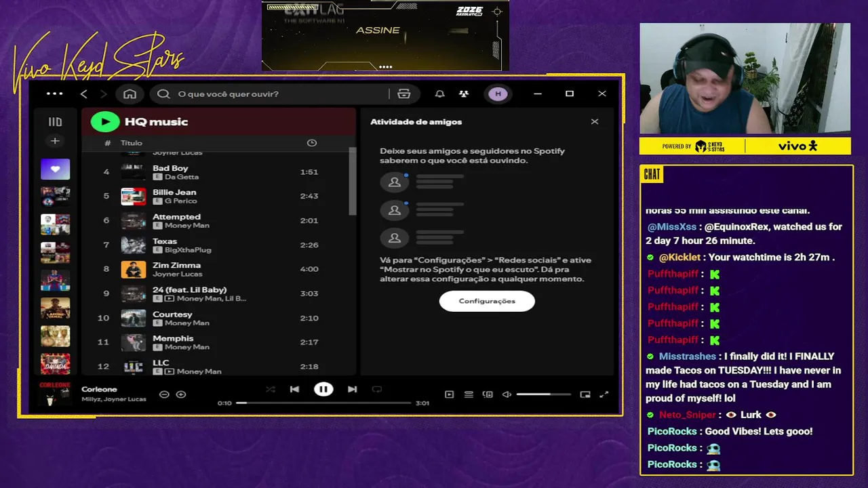Image resolution: width=868 pixels, height=488 pixels.
Task: Open the last sidebar playlist thumbnail above Corleone
Action: [x=55, y=363]
